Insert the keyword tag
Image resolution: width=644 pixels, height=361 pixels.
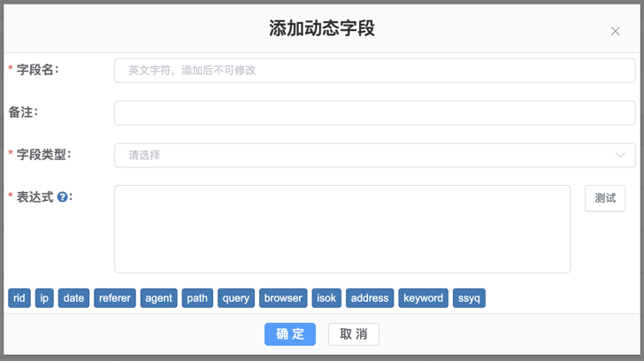point(423,298)
